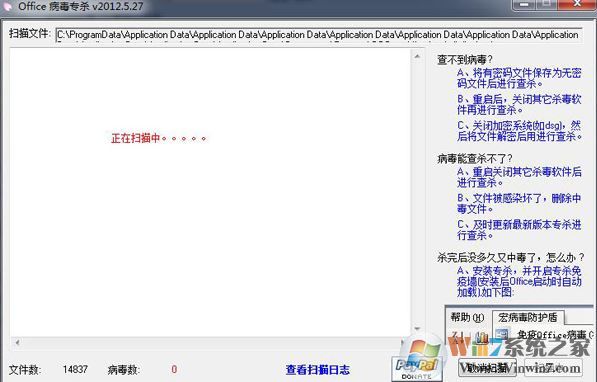Click the 取消扫描 cancel scan button
This screenshot has height=382, width=597.
(x=487, y=368)
